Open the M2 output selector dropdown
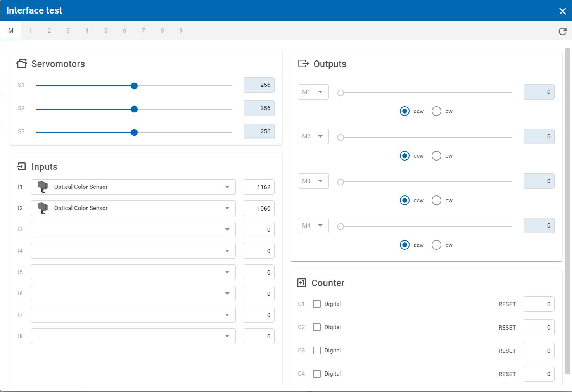 313,136
